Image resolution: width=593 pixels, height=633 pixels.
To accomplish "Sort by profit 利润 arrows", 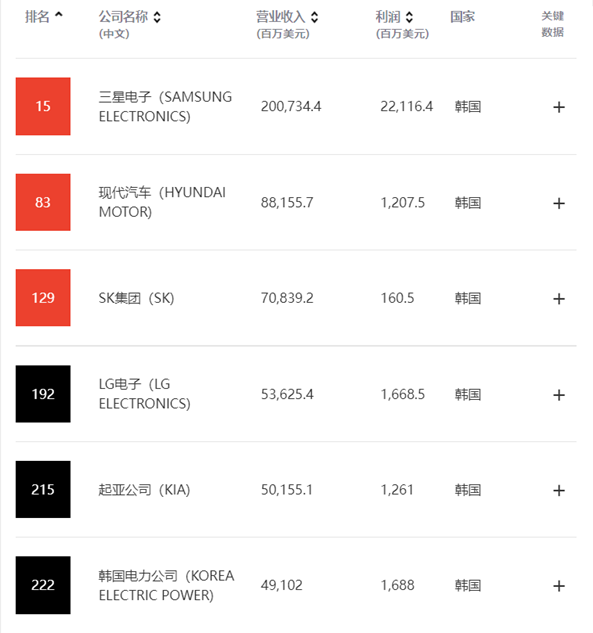I will [x=409, y=17].
